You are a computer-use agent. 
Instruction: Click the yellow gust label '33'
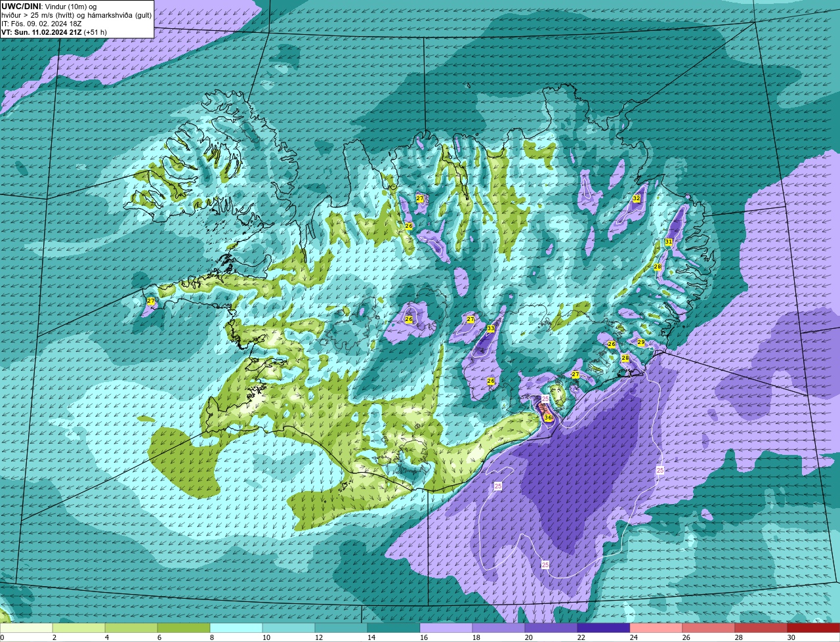(x=491, y=328)
